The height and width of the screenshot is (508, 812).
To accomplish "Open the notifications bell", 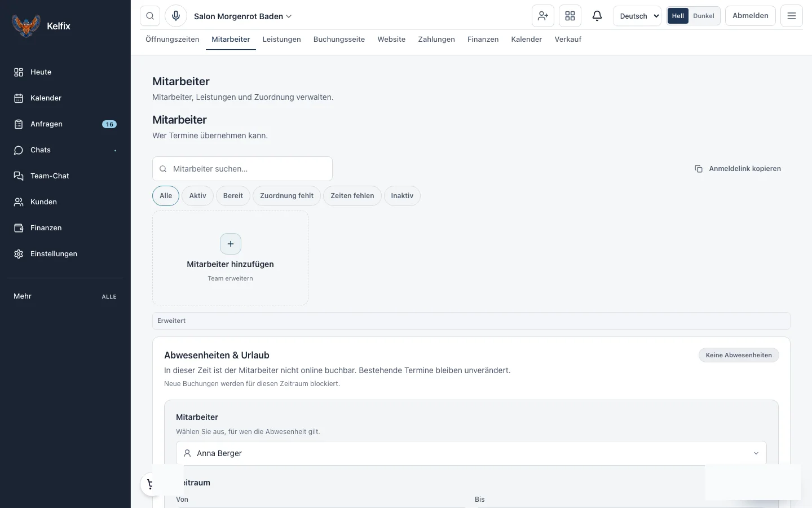I will (x=597, y=16).
